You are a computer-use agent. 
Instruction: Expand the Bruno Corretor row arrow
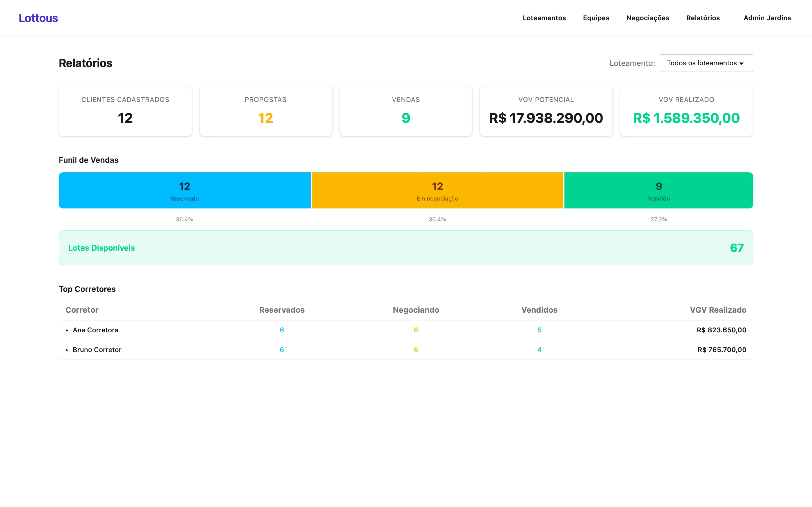click(x=67, y=350)
